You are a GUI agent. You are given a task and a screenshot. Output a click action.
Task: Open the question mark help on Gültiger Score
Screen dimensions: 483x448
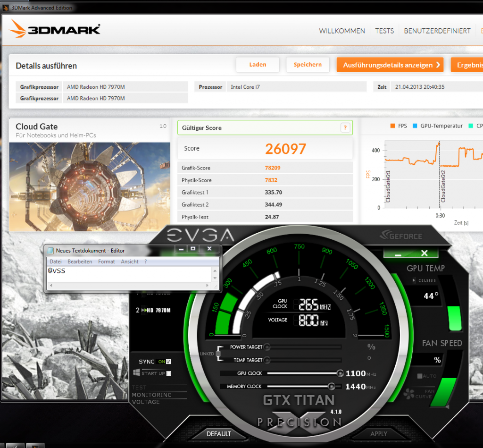(345, 127)
